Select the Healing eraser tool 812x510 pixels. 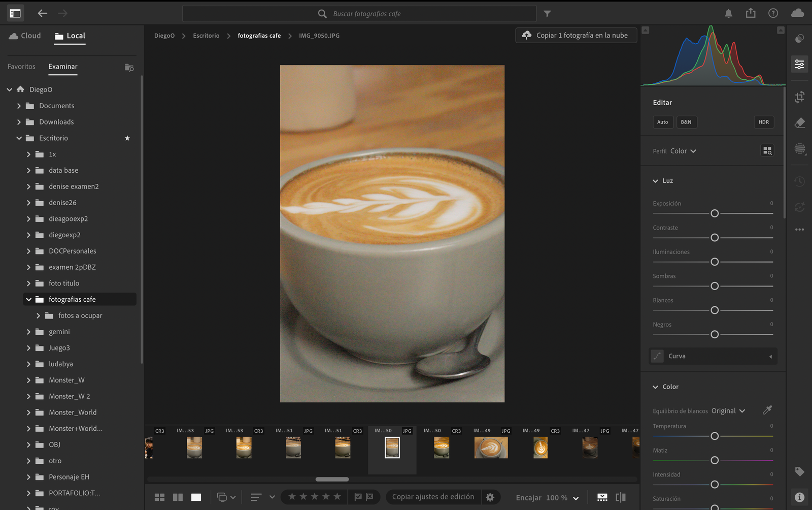tap(799, 123)
